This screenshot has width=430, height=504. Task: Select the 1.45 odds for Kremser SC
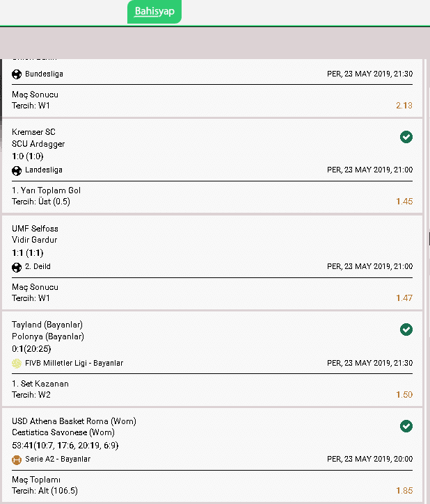click(404, 202)
